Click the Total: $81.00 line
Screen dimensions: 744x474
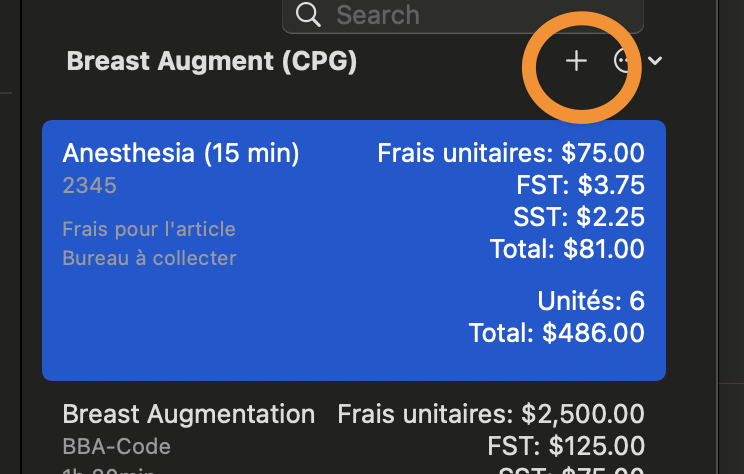[x=567, y=249]
